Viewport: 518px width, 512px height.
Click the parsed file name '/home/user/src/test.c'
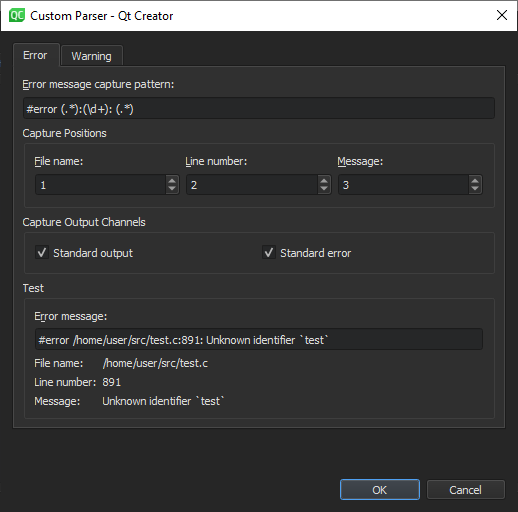[x=155, y=363]
